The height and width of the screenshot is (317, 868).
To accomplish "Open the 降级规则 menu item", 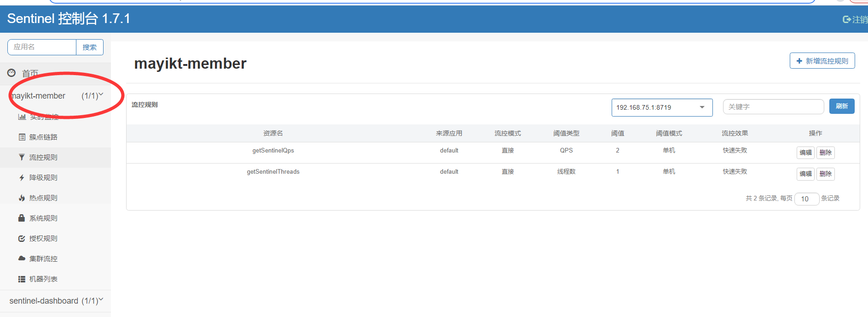I will [x=55, y=177].
